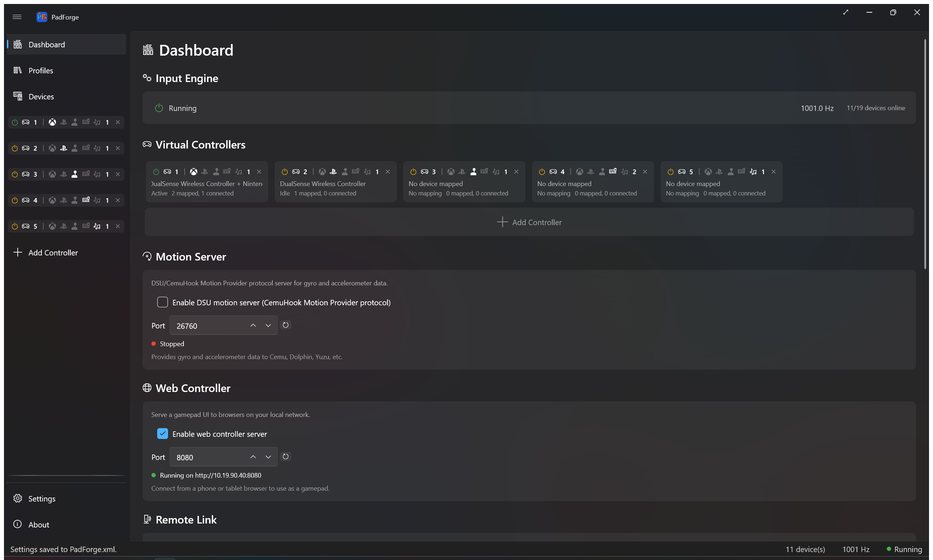Image resolution: width=933 pixels, height=560 pixels.
Task: Decrease the Motion Server port value
Action: pos(268,325)
